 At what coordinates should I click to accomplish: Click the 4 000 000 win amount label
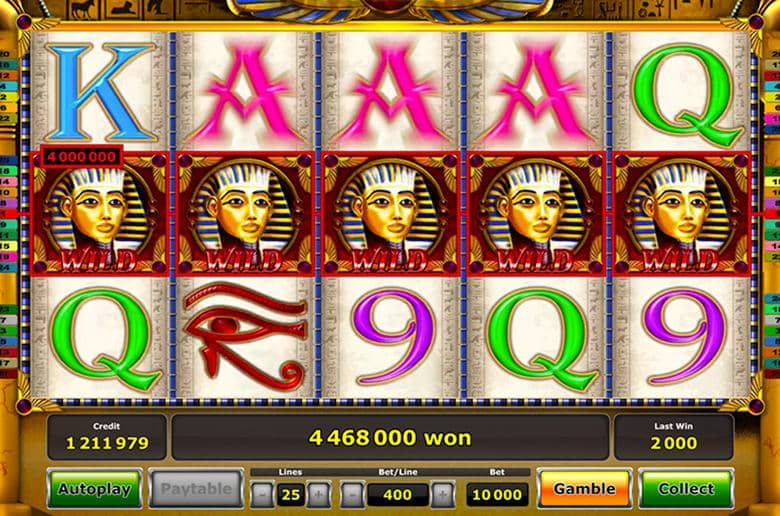point(82,157)
